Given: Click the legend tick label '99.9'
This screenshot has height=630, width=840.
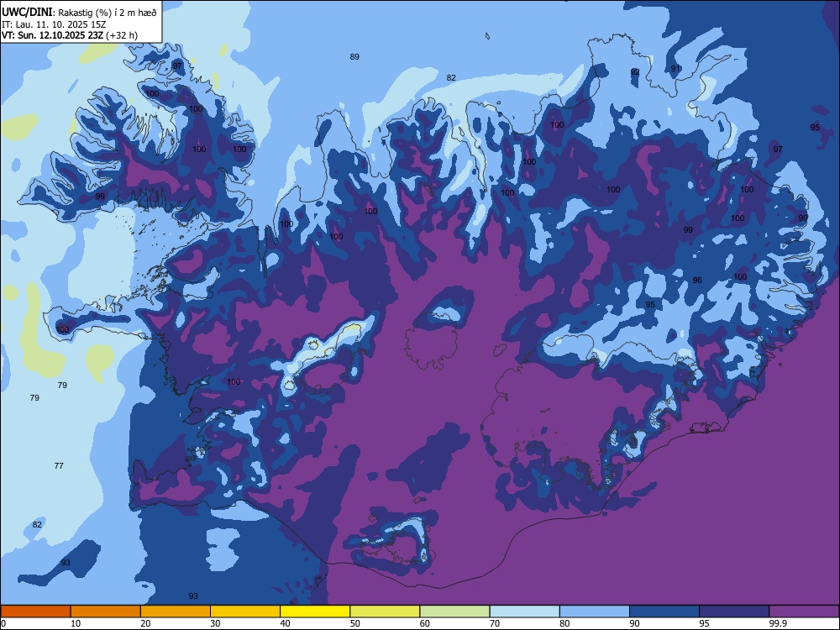Looking at the screenshot, I should click(777, 623).
